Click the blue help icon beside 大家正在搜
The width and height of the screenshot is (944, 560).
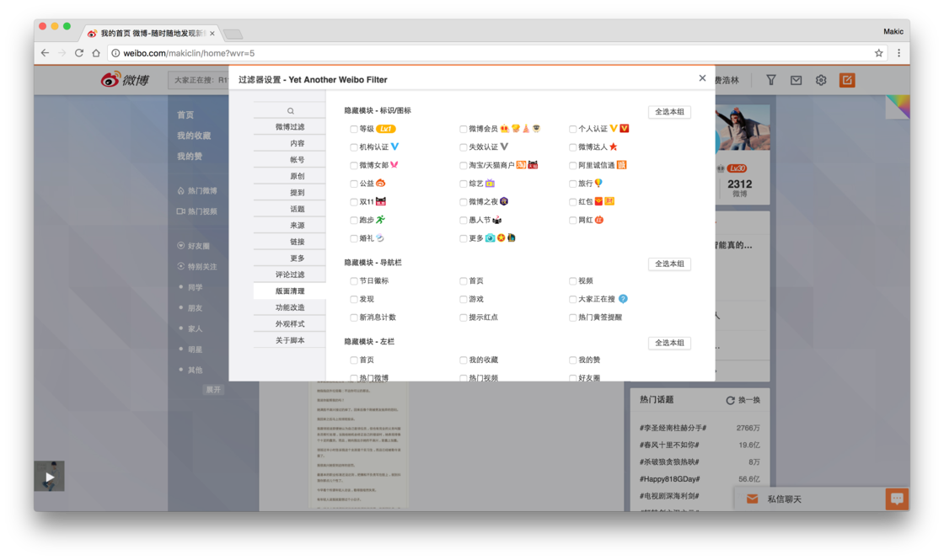[623, 299]
